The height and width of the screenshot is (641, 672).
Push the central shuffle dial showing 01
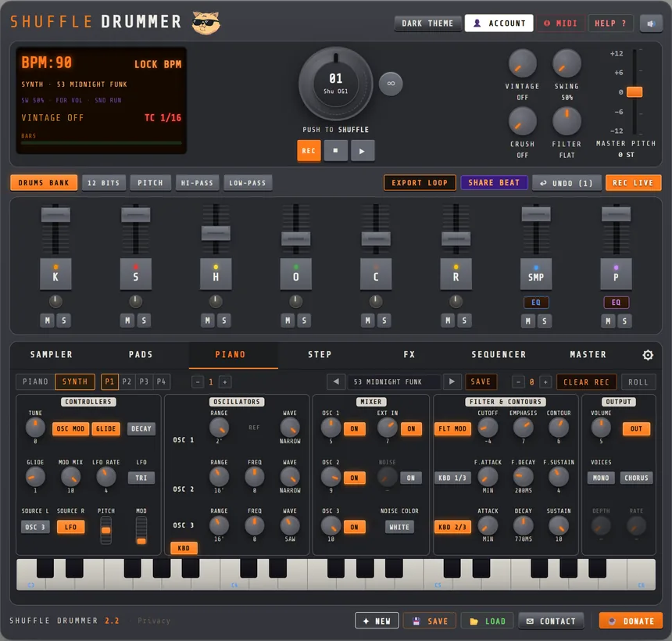tap(335, 84)
